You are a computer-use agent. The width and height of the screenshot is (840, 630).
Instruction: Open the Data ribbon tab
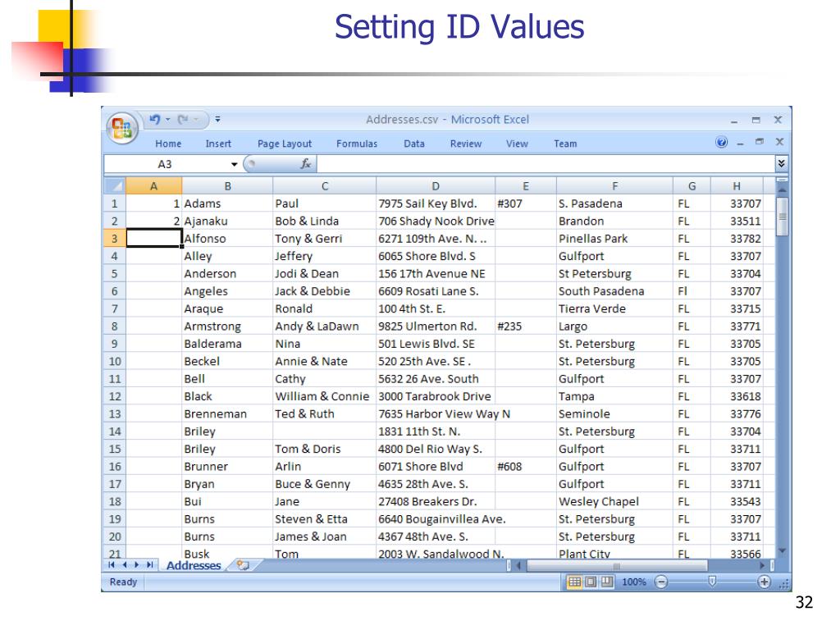(414, 144)
